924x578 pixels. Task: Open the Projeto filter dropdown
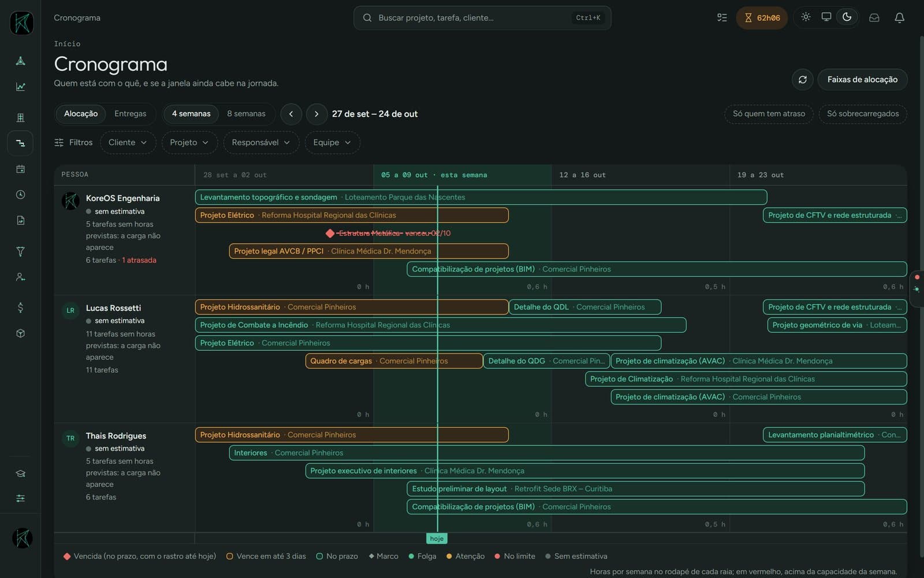pos(189,143)
